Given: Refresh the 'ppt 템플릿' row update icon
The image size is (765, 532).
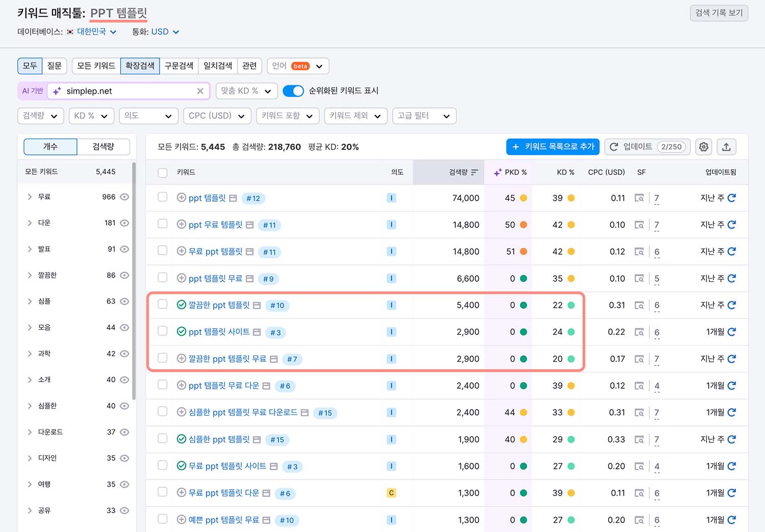Looking at the screenshot, I should (732, 198).
